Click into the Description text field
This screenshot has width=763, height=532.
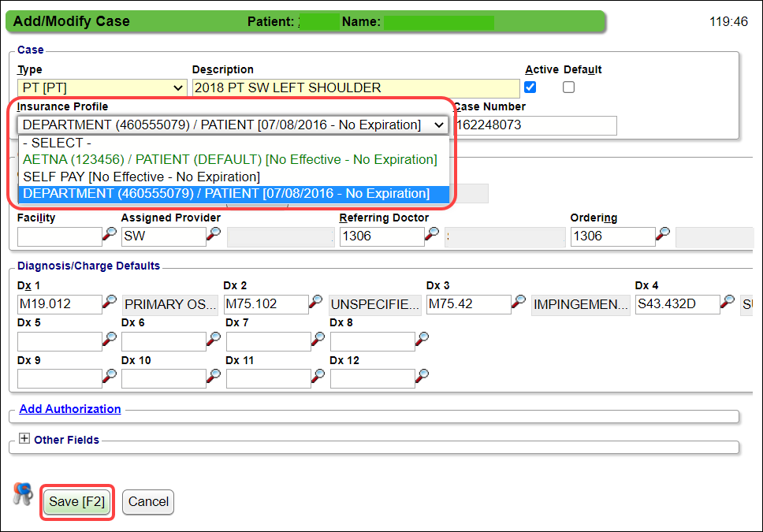tap(355, 88)
